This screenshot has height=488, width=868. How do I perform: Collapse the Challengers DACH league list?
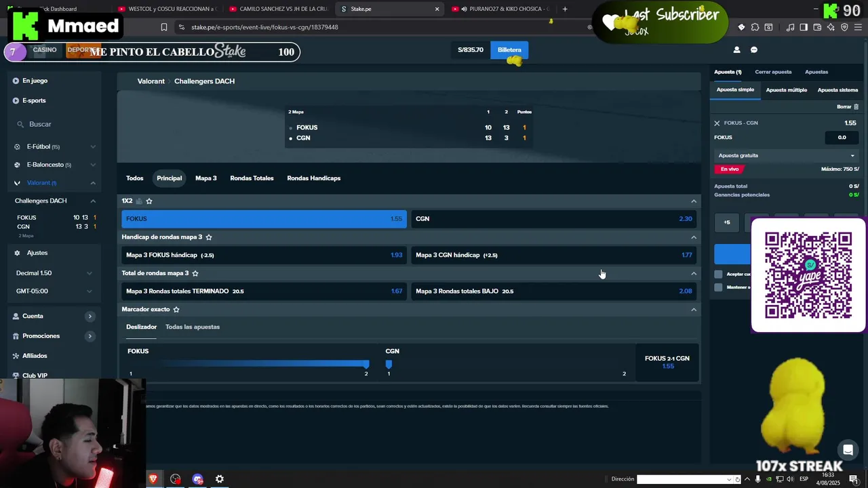coord(93,201)
